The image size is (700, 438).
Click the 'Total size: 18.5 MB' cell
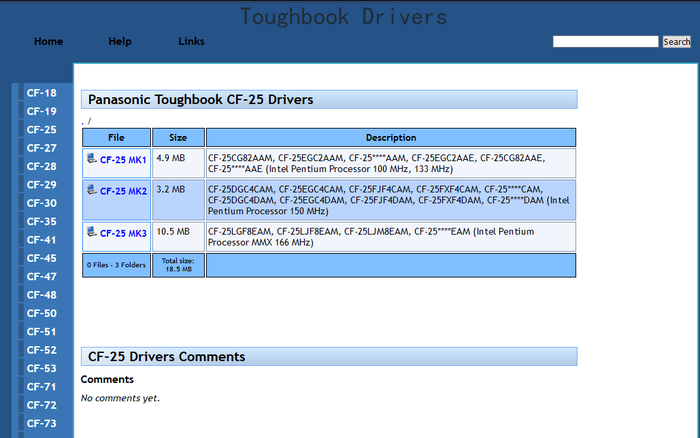tap(178, 265)
